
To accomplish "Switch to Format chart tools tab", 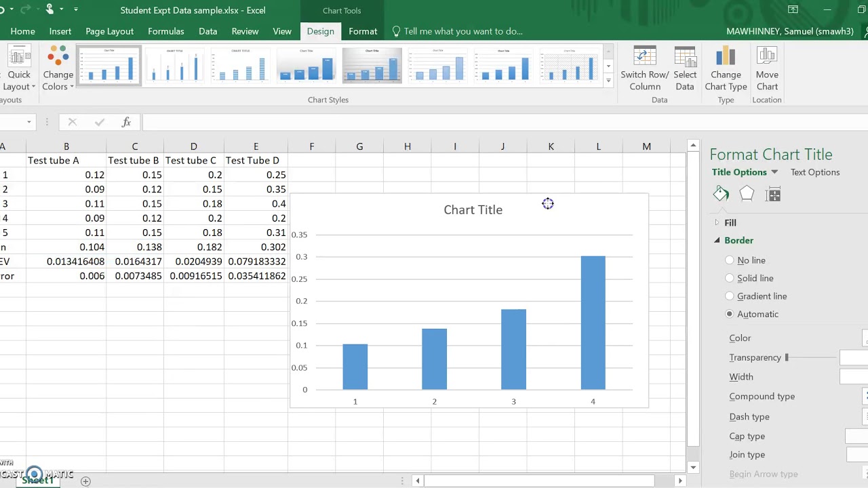I will 363,31.
